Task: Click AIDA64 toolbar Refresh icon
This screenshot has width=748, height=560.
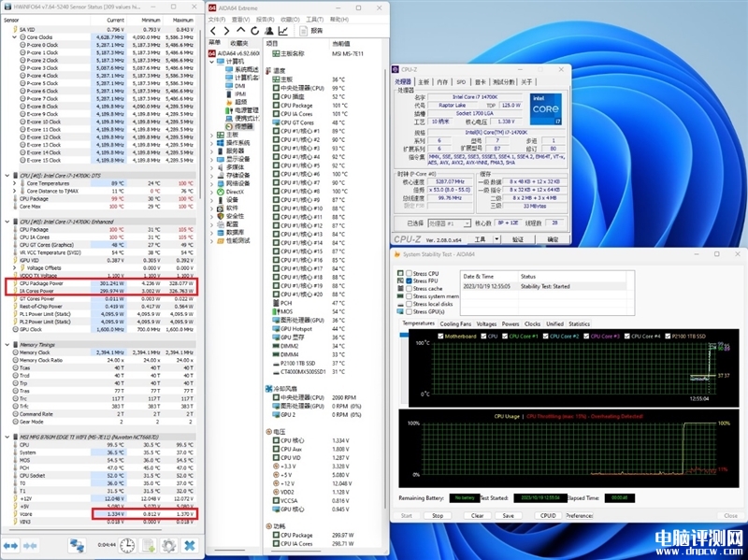Action: tap(254, 31)
